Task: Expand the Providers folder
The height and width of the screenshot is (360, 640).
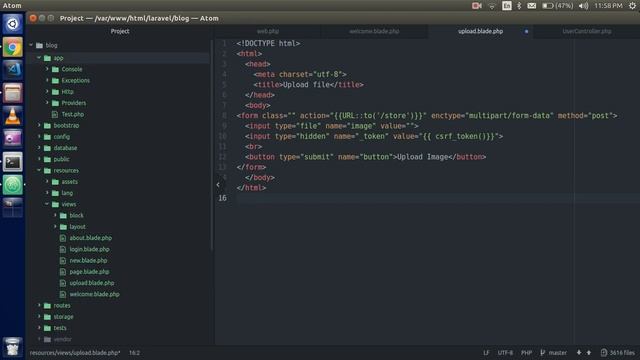Action: point(47,103)
